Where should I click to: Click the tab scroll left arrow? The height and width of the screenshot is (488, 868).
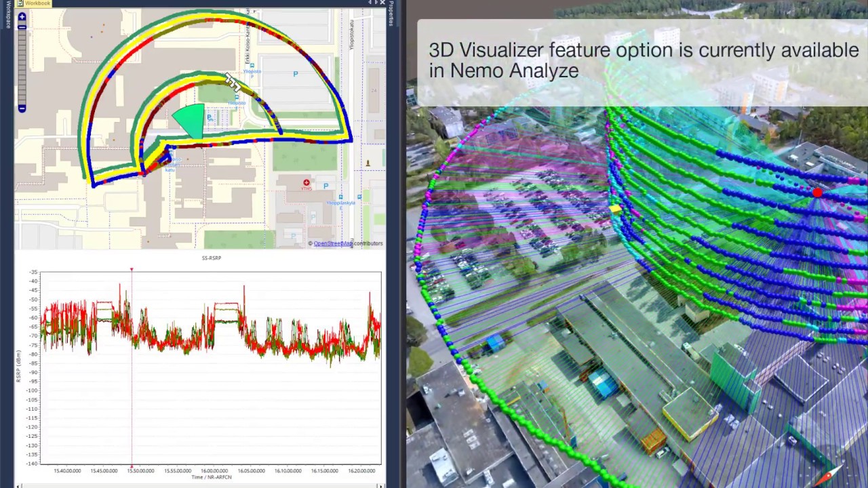(370, 3)
